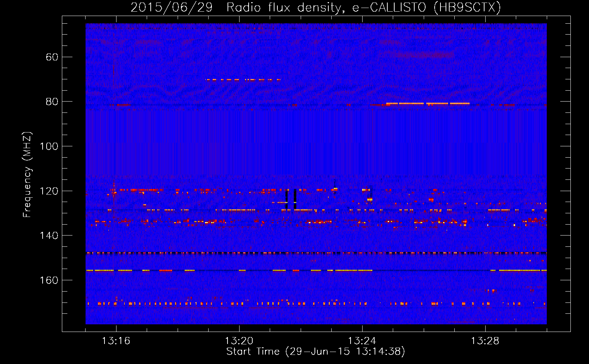Click the 140 frequency tick label

click(49, 236)
